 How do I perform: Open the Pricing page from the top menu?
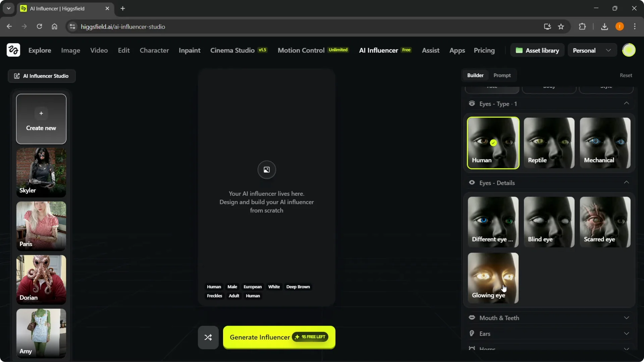484,50
